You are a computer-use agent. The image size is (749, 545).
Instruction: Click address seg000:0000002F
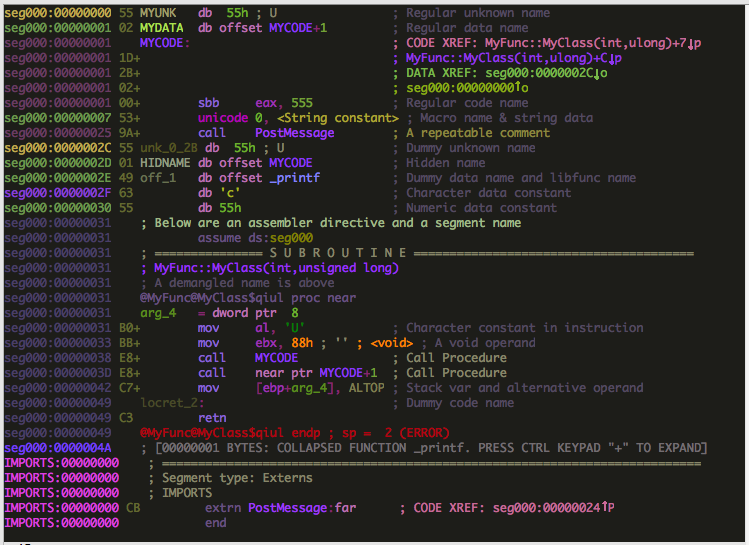click(x=57, y=193)
